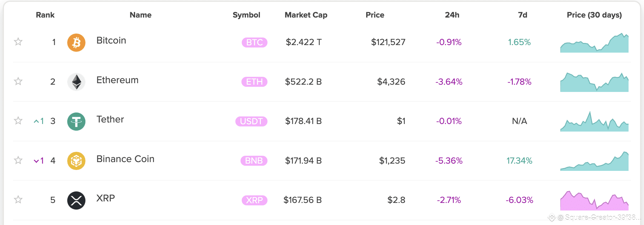Click the pink BTC symbol badge
This screenshot has width=644, height=225.
pyautogui.click(x=254, y=42)
